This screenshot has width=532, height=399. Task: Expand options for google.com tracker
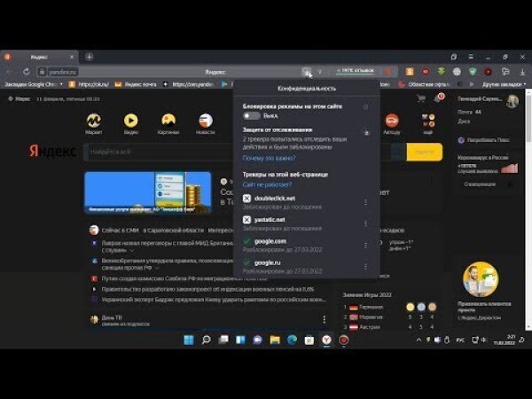(365, 245)
